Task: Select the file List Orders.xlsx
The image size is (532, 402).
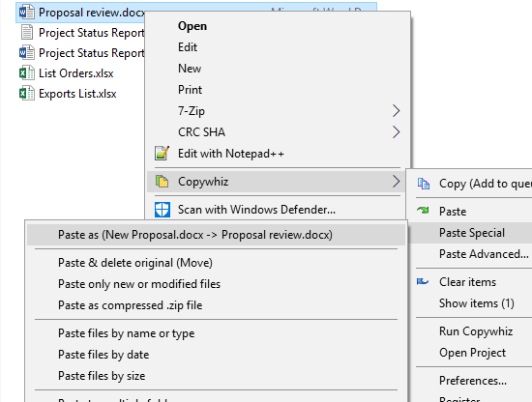Action: click(76, 73)
